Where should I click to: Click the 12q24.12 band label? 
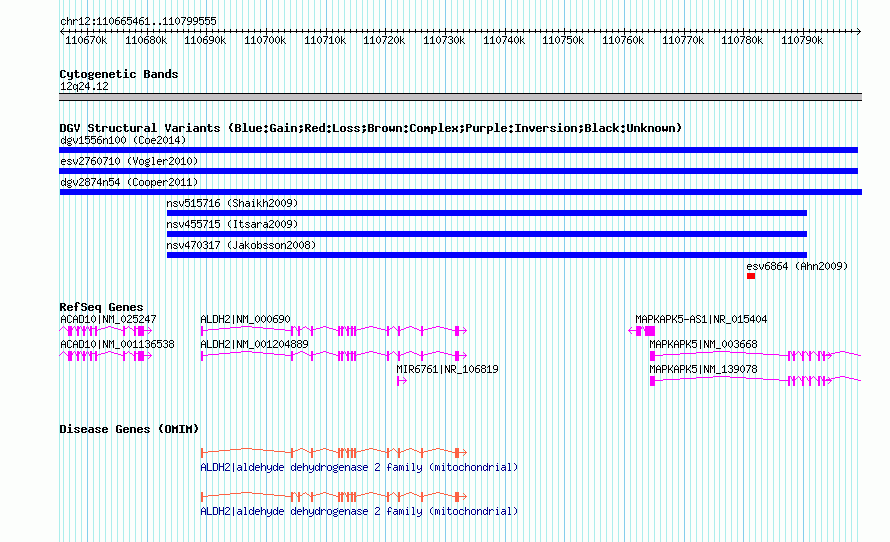click(x=84, y=86)
